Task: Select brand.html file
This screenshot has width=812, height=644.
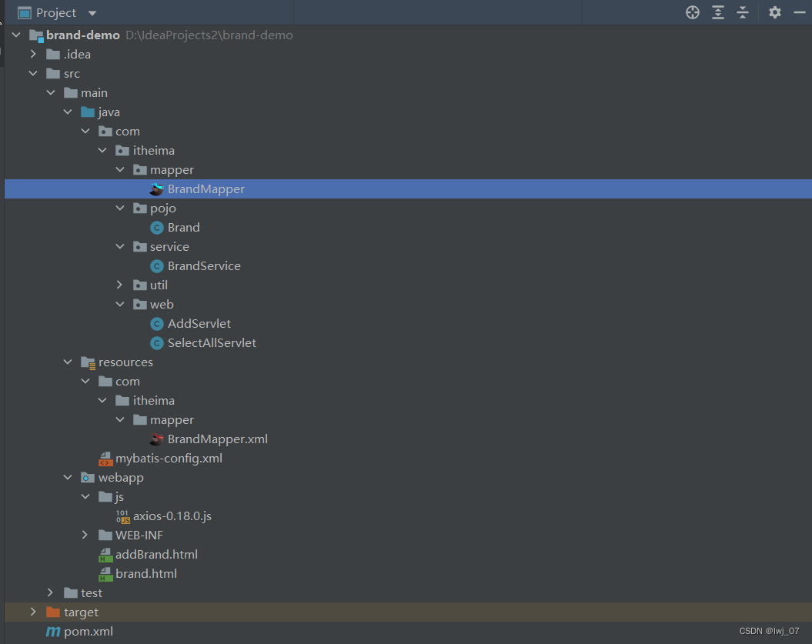Action: click(146, 573)
